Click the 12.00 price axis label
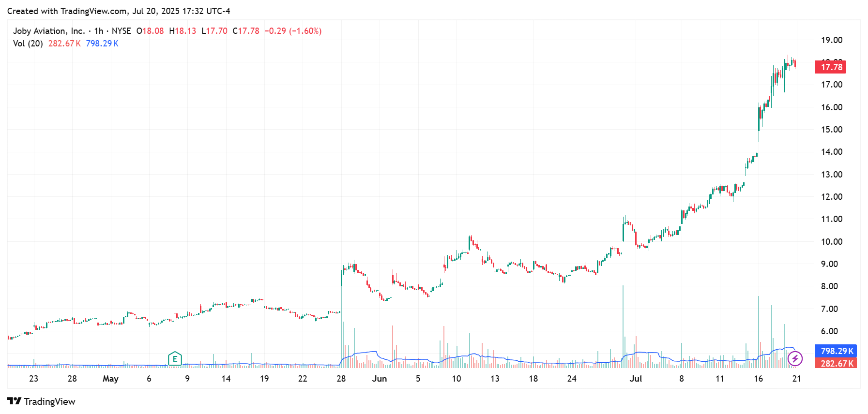Screen dimensions: 868x414 click(x=832, y=197)
